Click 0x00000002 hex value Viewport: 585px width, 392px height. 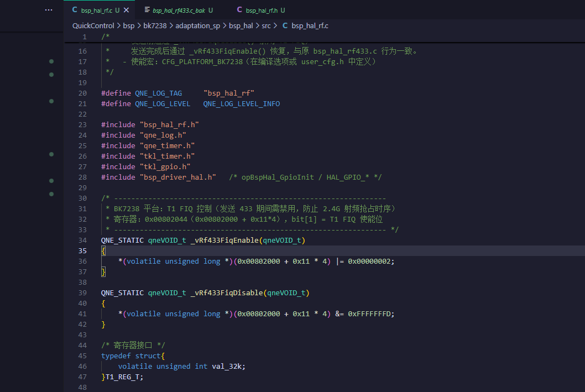click(x=369, y=261)
